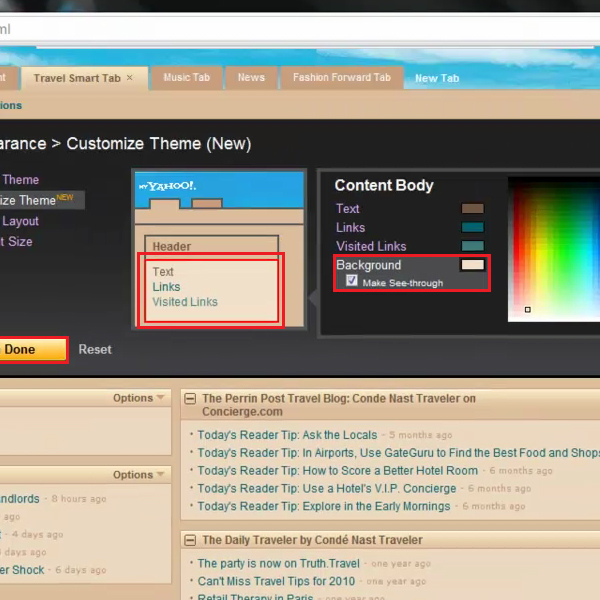This screenshot has height=600, width=600.
Task: Open How to Score a Better Hotel Room
Action: click(338, 470)
